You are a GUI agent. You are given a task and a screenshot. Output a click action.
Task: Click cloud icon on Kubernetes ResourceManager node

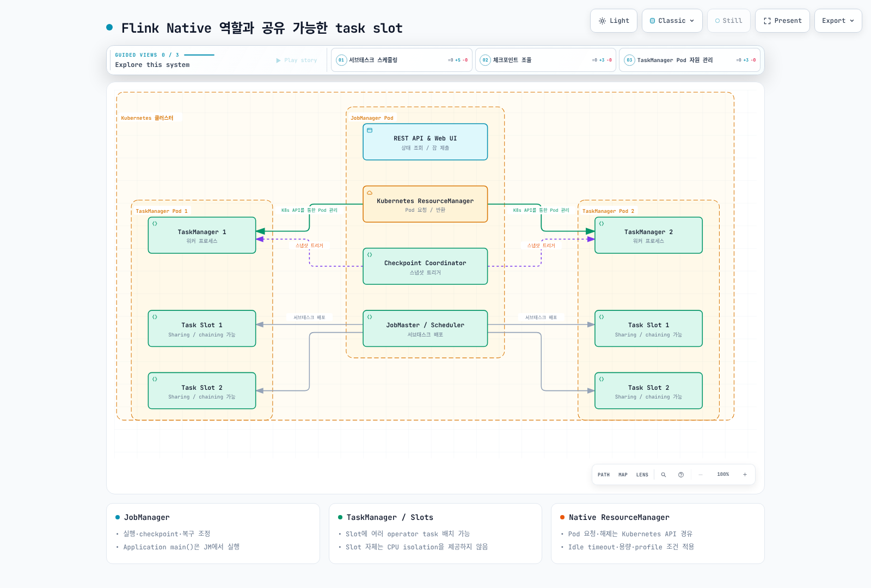(370, 193)
